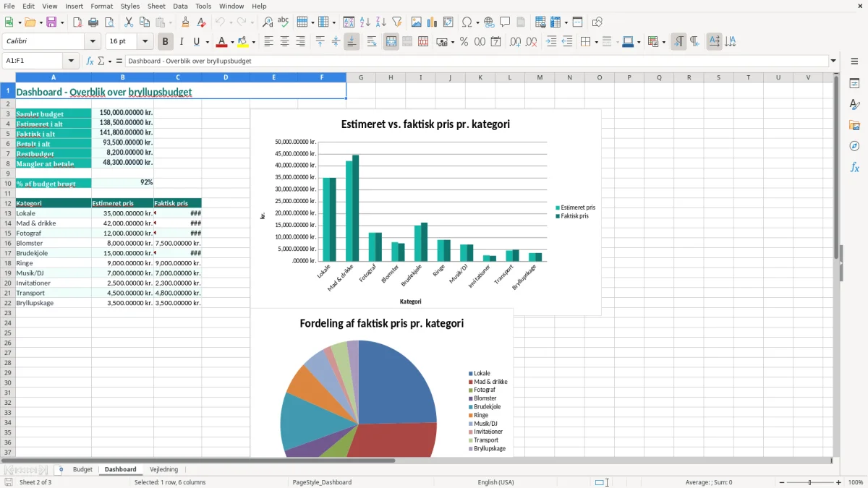Click the Format as Percent icon

click(464, 42)
